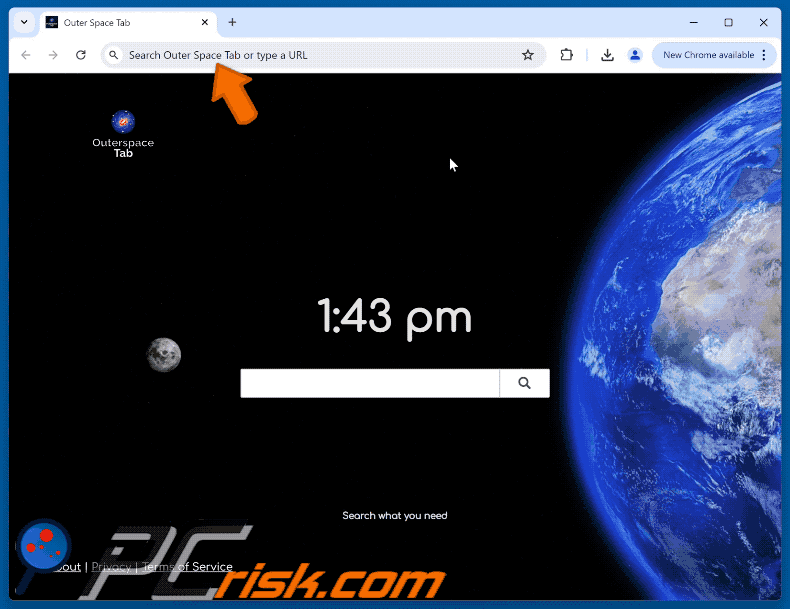Open Chrome three-dot menu
The image size is (790, 609).
764,55
